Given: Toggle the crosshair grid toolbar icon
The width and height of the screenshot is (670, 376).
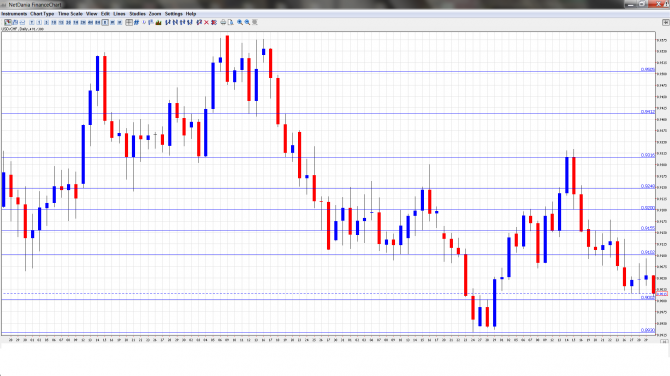Looking at the screenshot, I should [129, 22].
